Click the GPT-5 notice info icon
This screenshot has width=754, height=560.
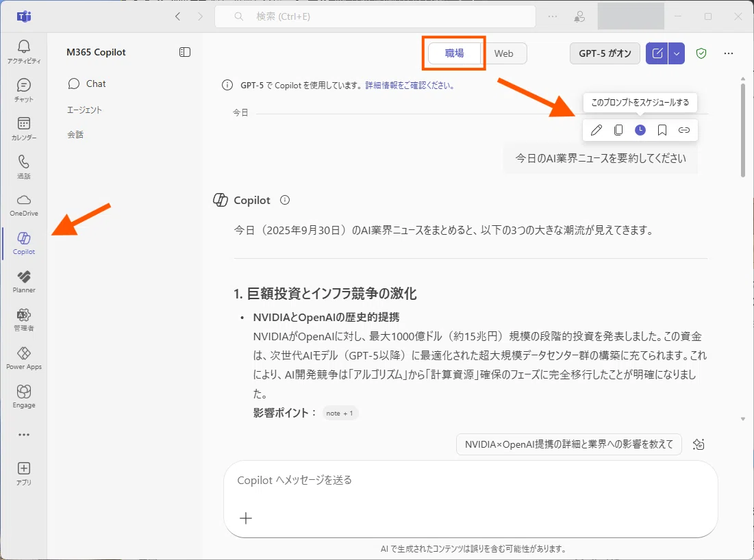pyautogui.click(x=227, y=85)
